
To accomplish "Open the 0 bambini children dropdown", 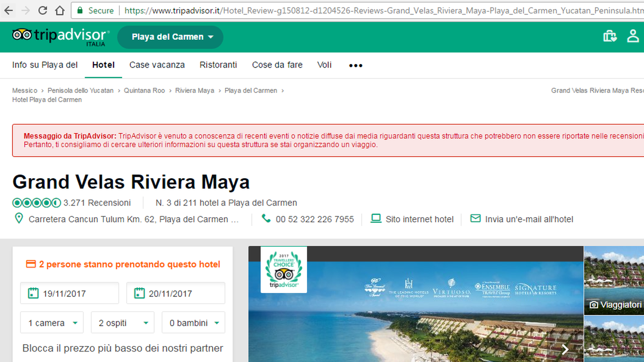I will click(x=193, y=323).
